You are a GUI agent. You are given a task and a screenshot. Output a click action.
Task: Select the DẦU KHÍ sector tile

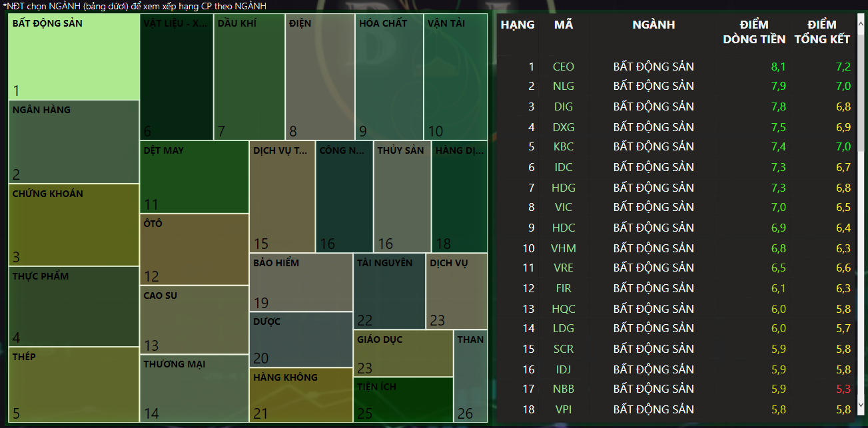(x=249, y=77)
